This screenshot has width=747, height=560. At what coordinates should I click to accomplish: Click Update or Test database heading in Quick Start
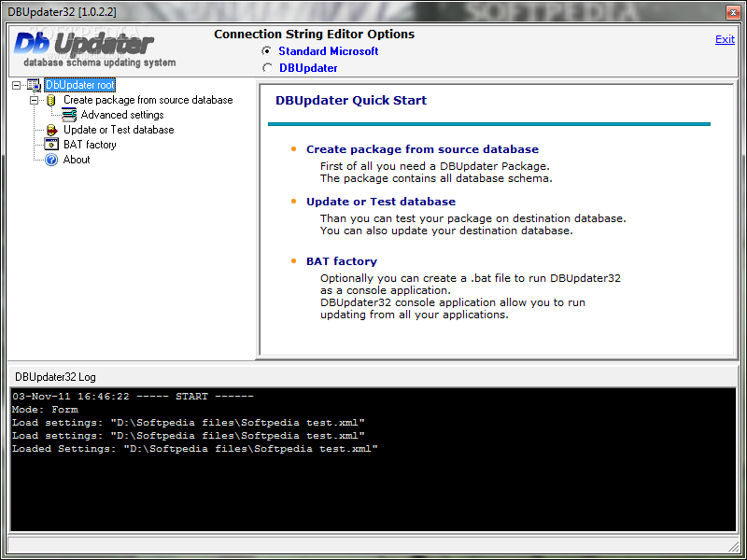click(381, 202)
